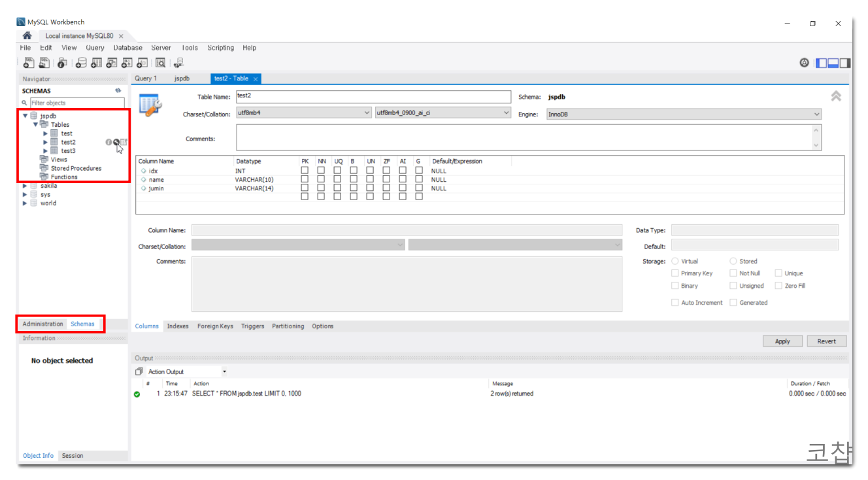Create a new schema toolbar icon
The width and height of the screenshot is (868, 480).
[81, 63]
